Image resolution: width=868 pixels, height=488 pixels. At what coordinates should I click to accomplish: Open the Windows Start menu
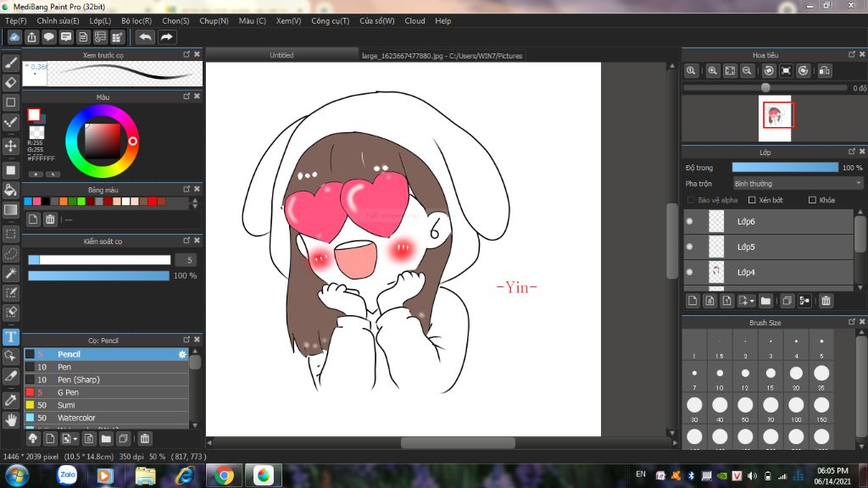coord(17,475)
